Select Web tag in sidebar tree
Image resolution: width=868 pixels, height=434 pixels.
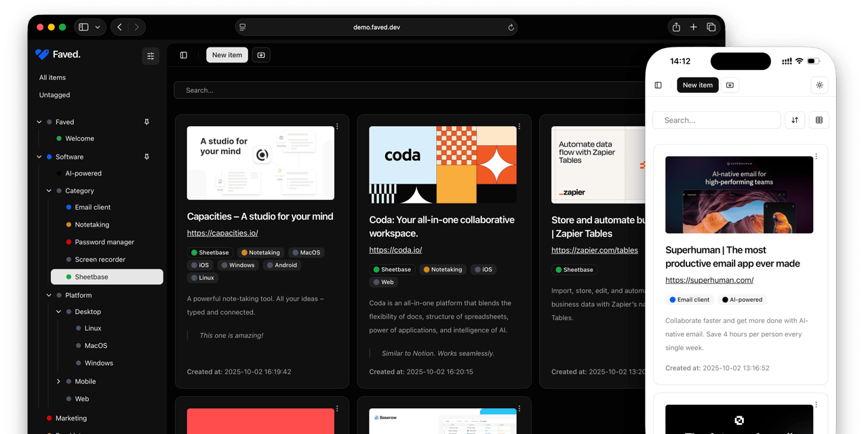pos(82,399)
